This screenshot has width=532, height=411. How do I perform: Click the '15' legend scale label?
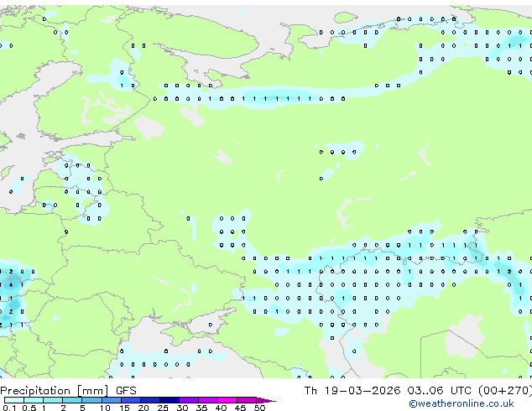click(x=124, y=408)
